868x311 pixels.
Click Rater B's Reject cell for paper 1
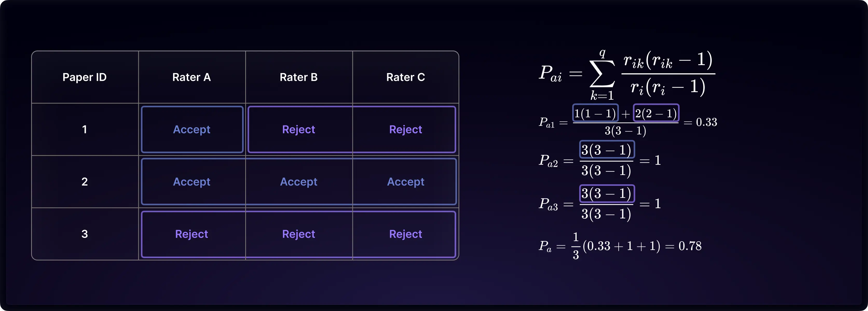[x=299, y=129]
